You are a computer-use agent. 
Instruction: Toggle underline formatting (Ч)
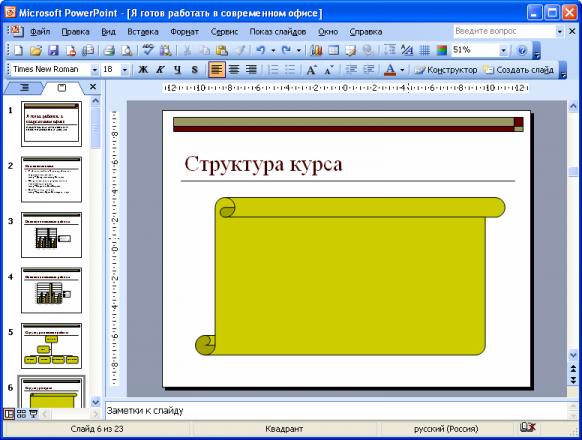tap(177, 69)
